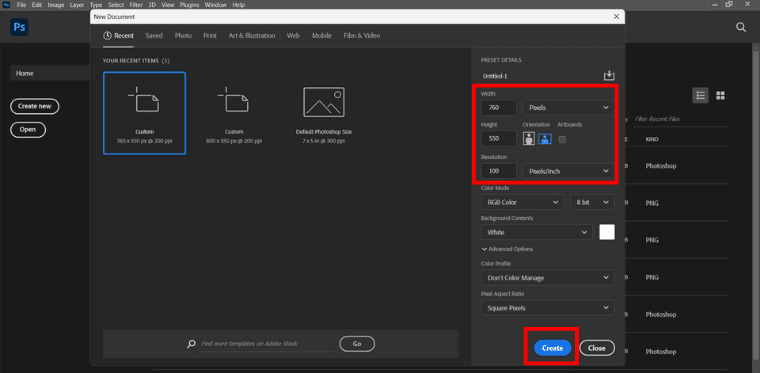Switch to the Web tab
760x373 pixels.
tap(293, 36)
